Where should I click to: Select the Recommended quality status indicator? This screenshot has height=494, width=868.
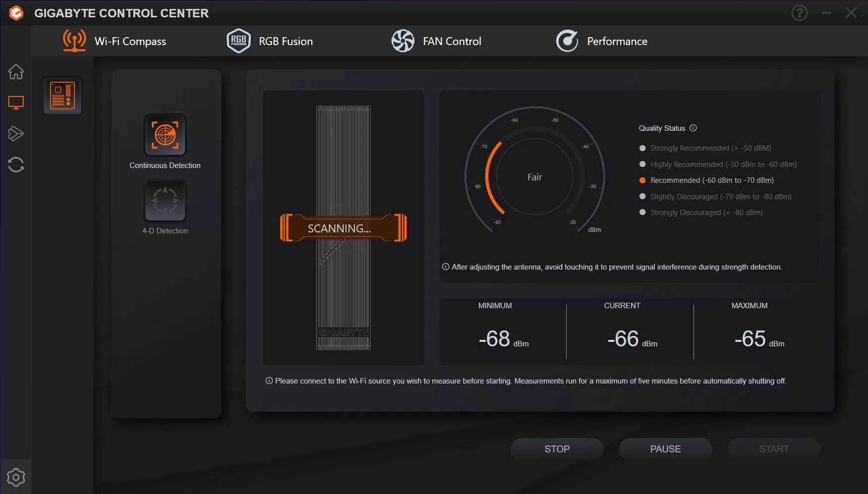[x=642, y=180]
